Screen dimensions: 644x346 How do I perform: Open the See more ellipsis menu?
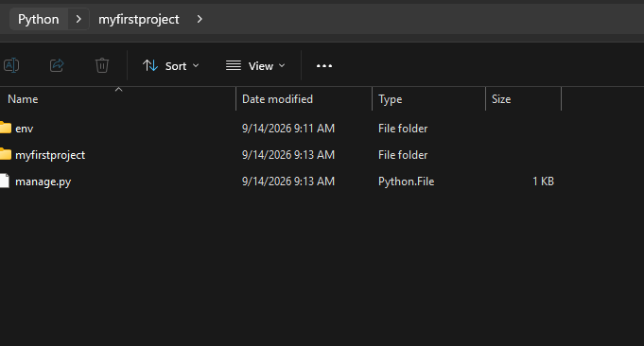coord(324,65)
